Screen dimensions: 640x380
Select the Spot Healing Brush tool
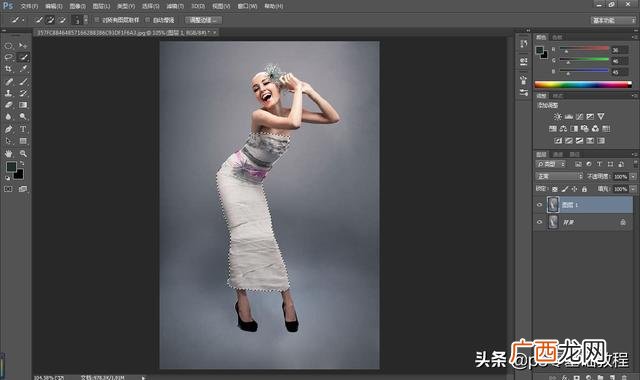(9, 82)
